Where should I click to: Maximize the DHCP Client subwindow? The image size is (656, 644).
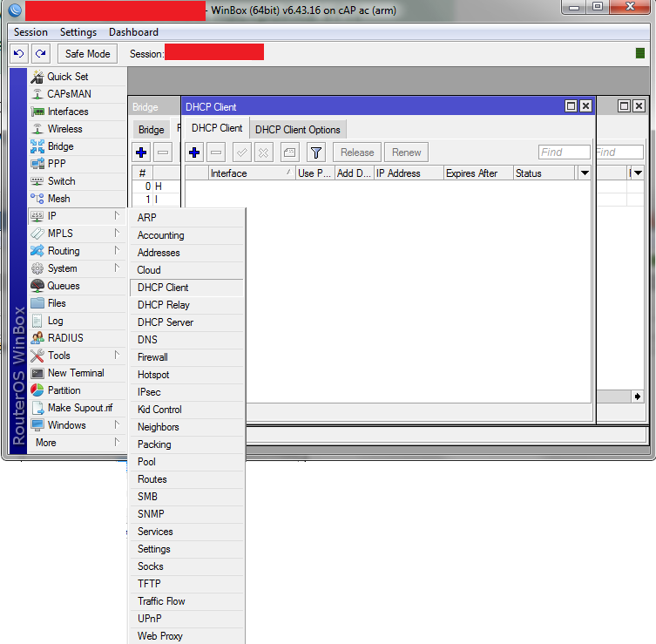pyautogui.click(x=571, y=106)
